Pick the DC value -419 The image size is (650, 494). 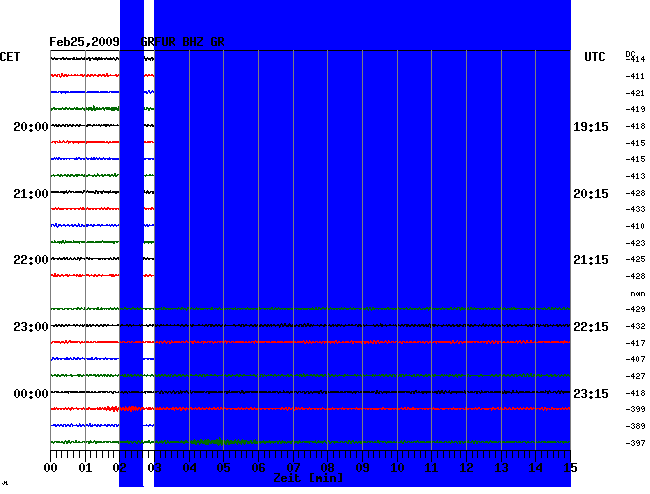[635, 109]
